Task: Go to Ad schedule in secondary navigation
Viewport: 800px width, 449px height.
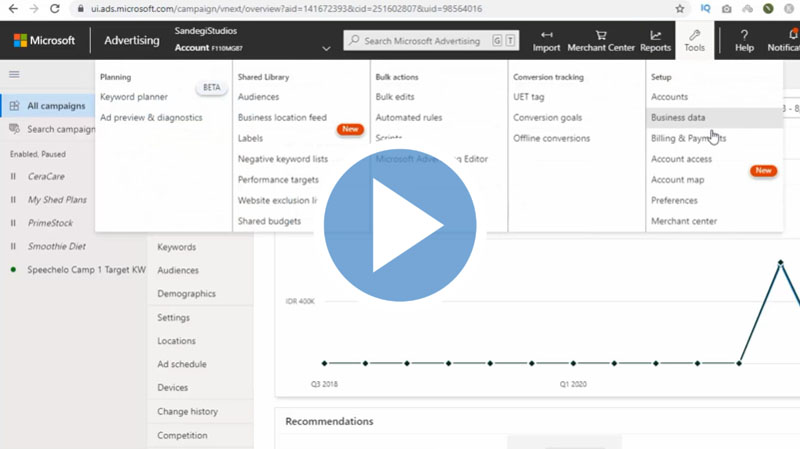Action: click(182, 364)
